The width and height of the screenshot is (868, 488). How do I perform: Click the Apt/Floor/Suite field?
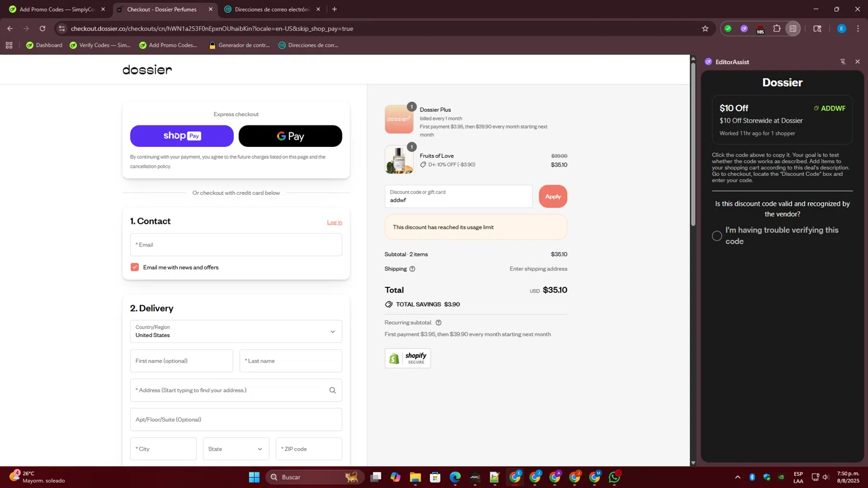pos(236,420)
